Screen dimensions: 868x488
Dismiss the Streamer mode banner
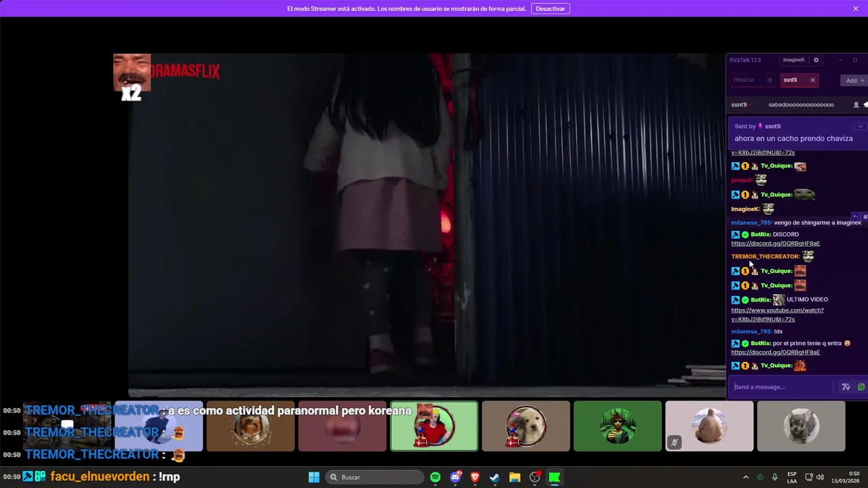click(x=856, y=9)
